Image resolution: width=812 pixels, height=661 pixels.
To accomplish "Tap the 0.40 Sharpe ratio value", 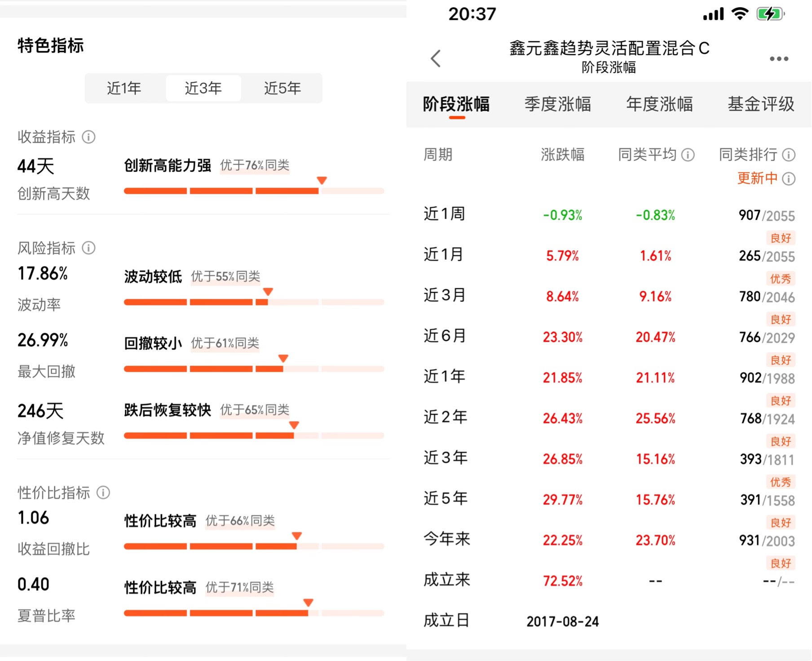I will click(x=33, y=584).
